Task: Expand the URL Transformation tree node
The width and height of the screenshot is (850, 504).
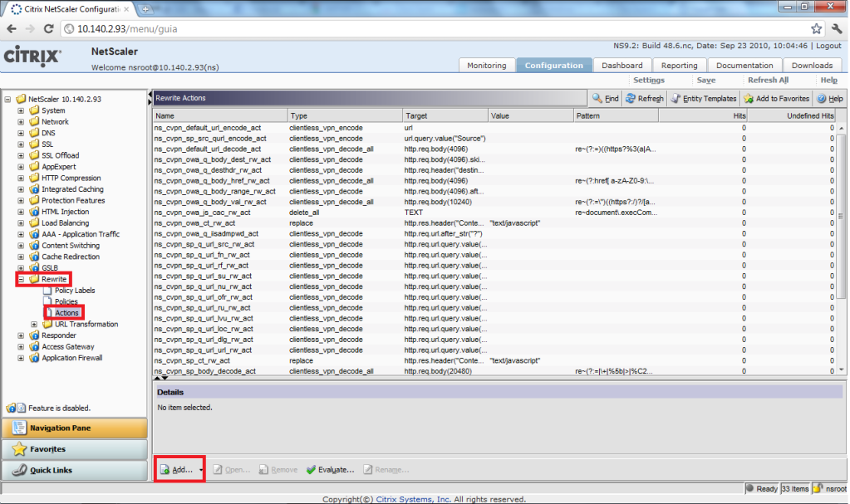Action: click(34, 324)
